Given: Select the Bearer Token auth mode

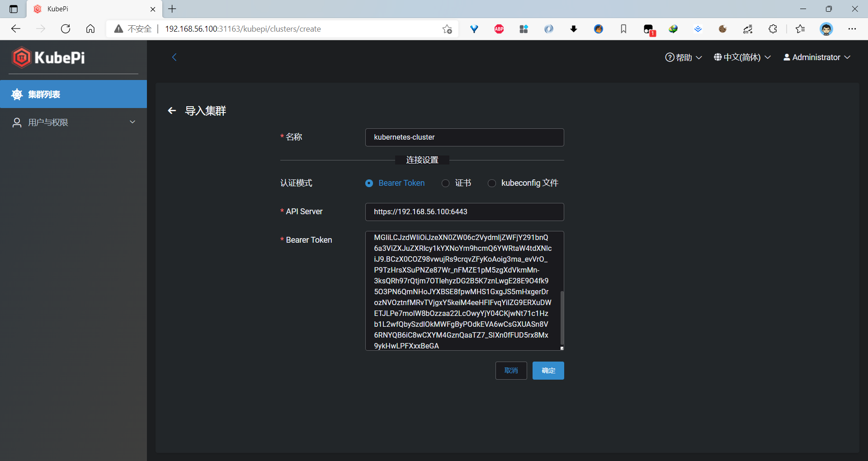Looking at the screenshot, I should coord(395,183).
